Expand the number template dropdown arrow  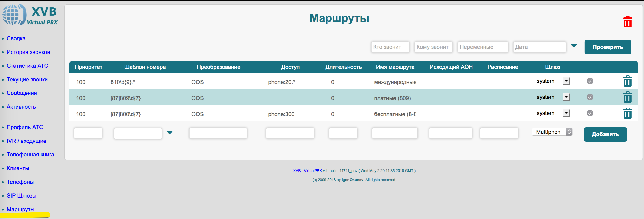tap(169, 133)
